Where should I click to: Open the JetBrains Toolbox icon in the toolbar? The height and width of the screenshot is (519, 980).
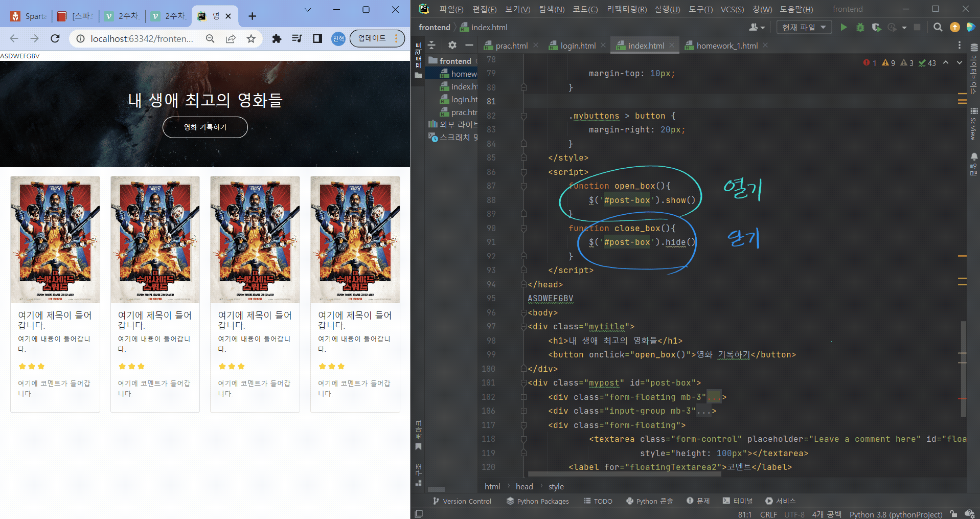[971, 27]
